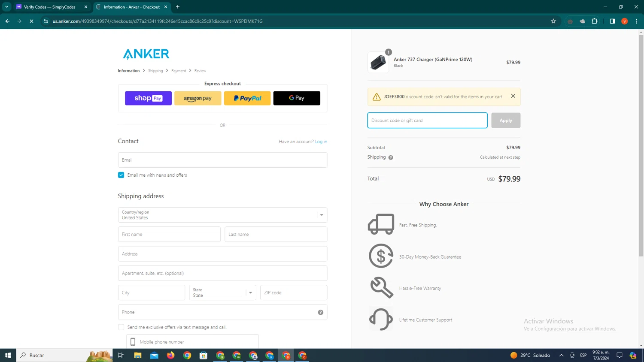This screenshot has height=362, width=644.
Task: Click the Anker 737 Charger product thumbnail
Action: click(x=378, y=62)
